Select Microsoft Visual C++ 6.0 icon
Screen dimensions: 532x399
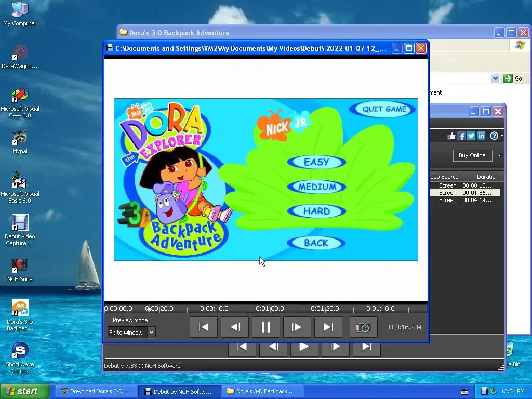click(20, 103)
